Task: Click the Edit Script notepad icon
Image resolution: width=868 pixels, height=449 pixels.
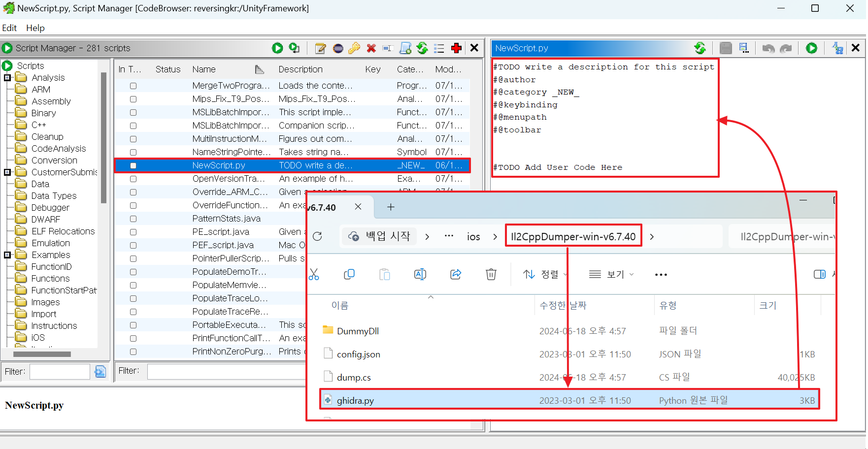Action: click(320, 48)
